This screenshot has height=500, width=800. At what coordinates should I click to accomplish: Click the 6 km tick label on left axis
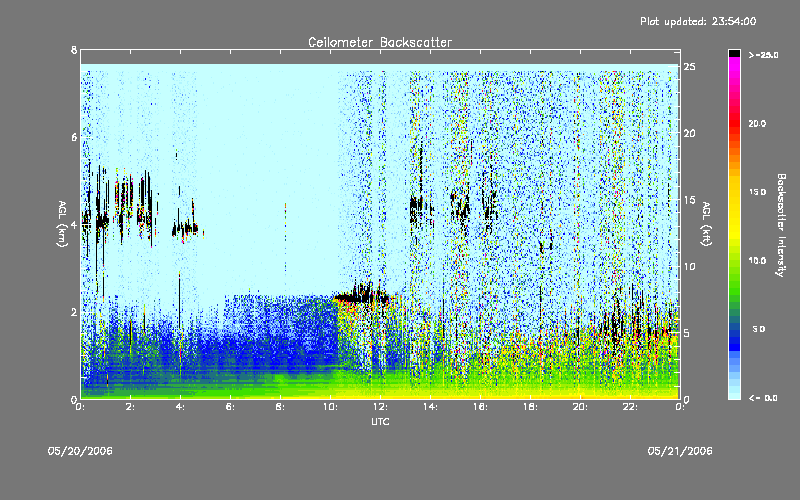tap(74, 137)
